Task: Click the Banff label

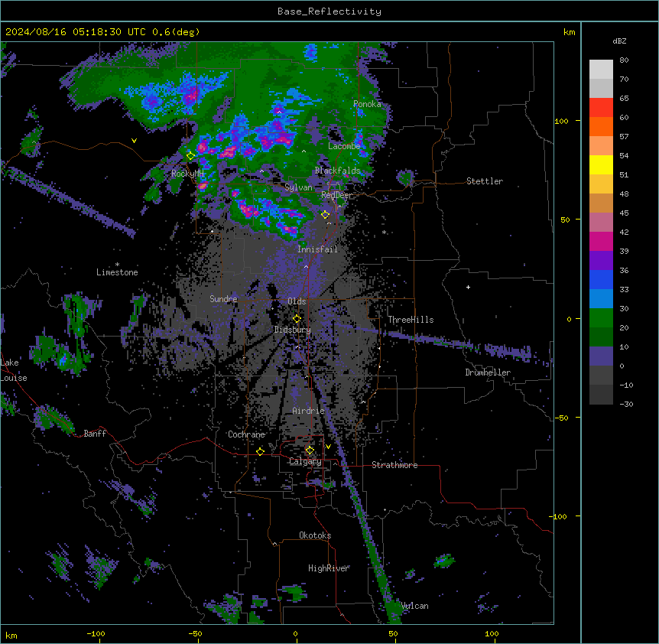Action: [x=95, y=434]
